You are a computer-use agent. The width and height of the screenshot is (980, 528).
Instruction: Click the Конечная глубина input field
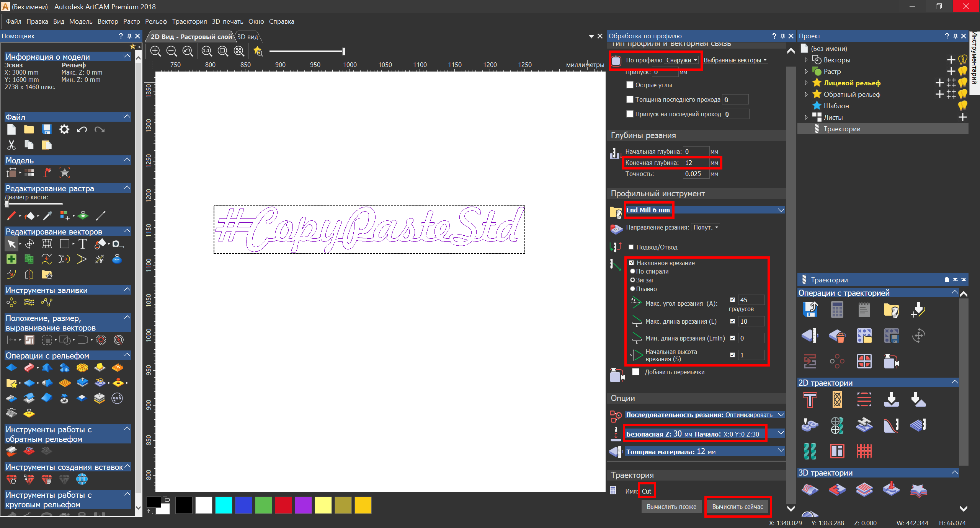click(x=696, y=163)
